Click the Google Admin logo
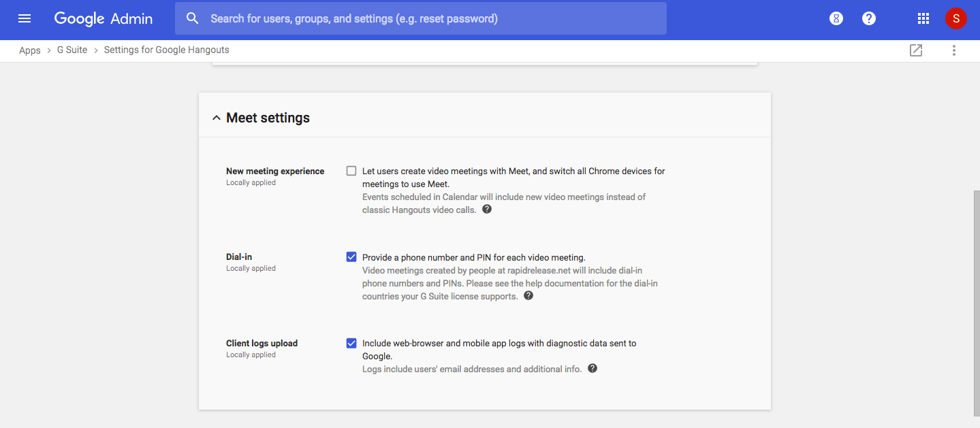The width and height of the screenshot is (980, 428). click(104, 19)
